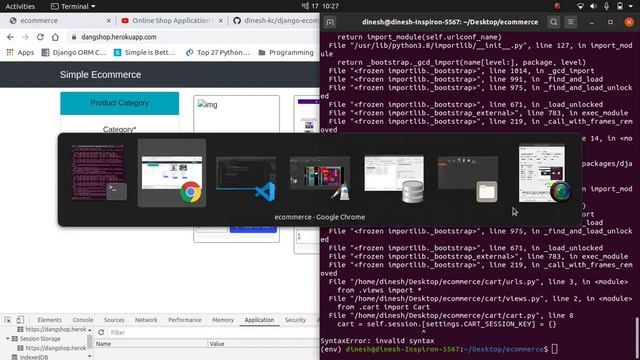Click the up arrow of the DevTools tree scrollbar
Screen dimensions: 640x360
(x=90, y=330)
